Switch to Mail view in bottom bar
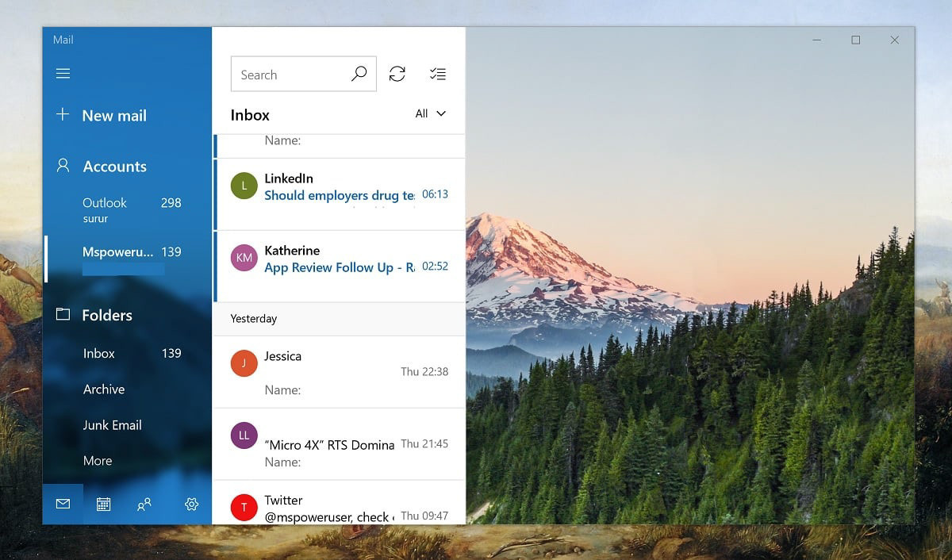 click(x=63, y=504)
